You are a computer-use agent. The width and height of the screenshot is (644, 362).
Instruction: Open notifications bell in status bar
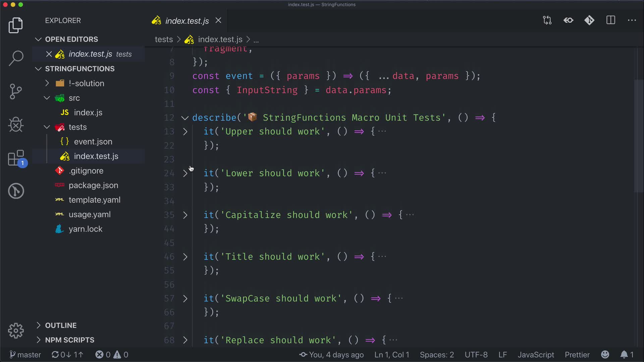(624, 355)
